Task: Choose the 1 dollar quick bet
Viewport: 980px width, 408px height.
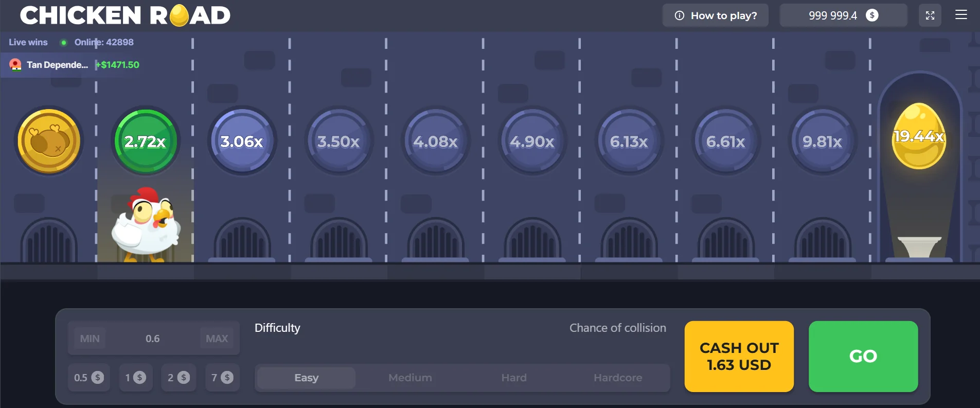Action: click(x=136, y=378)
